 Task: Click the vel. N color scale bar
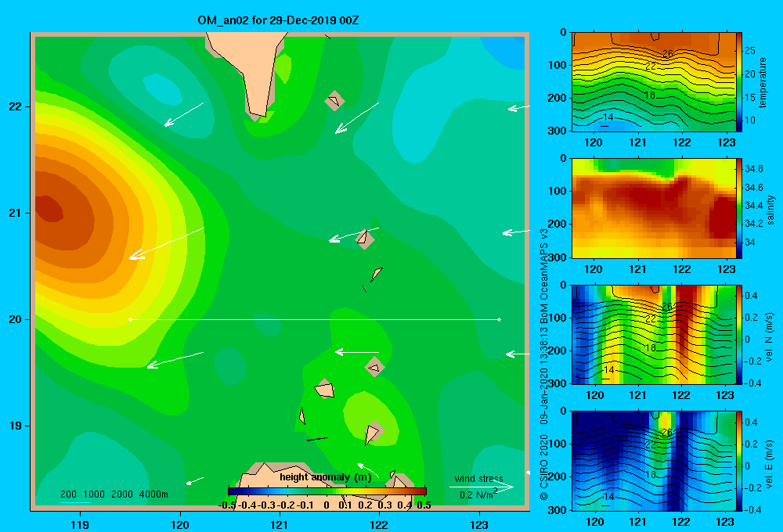click(739, 334)
